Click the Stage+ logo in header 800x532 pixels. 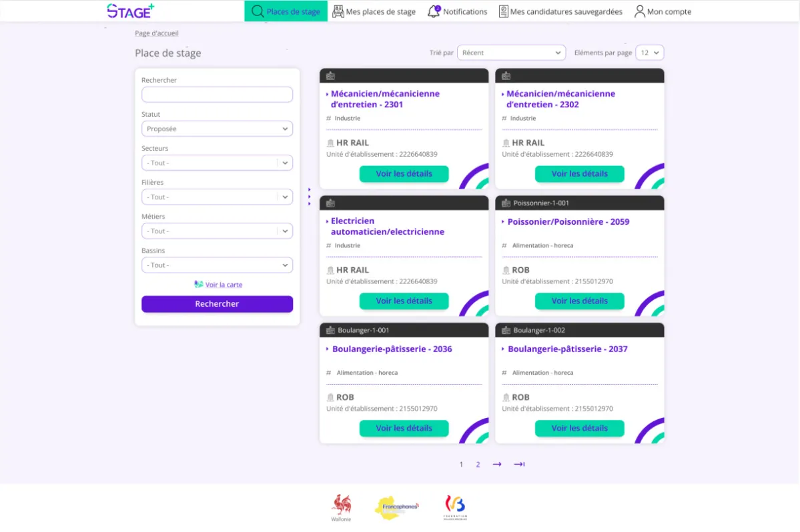click(131, 11)
